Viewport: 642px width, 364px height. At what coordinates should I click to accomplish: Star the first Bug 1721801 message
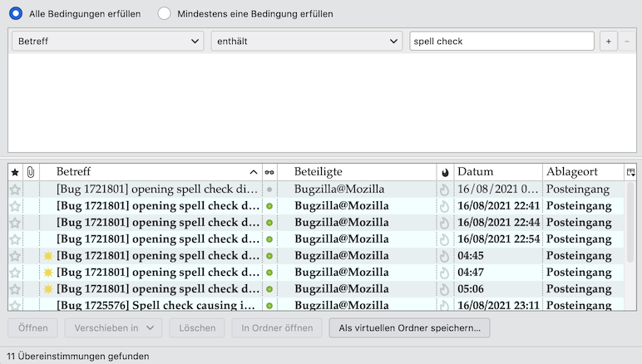[15, 189]
